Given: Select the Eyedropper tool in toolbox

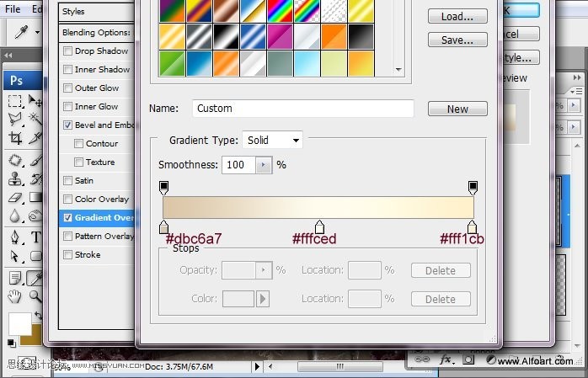Looking at the screenshot, I should tap(35, 279).
